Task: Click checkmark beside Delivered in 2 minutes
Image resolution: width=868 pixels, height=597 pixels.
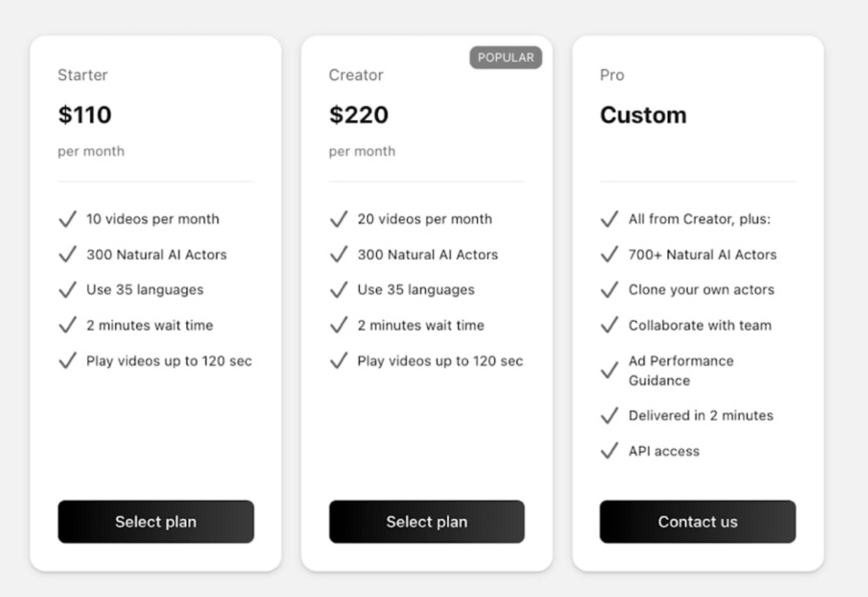Action: [x=609, y=416]
